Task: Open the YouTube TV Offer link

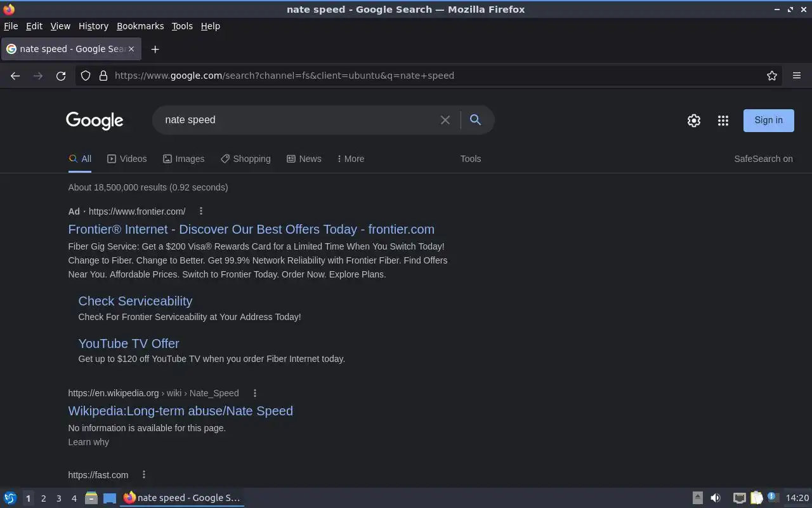Action: 129,344
